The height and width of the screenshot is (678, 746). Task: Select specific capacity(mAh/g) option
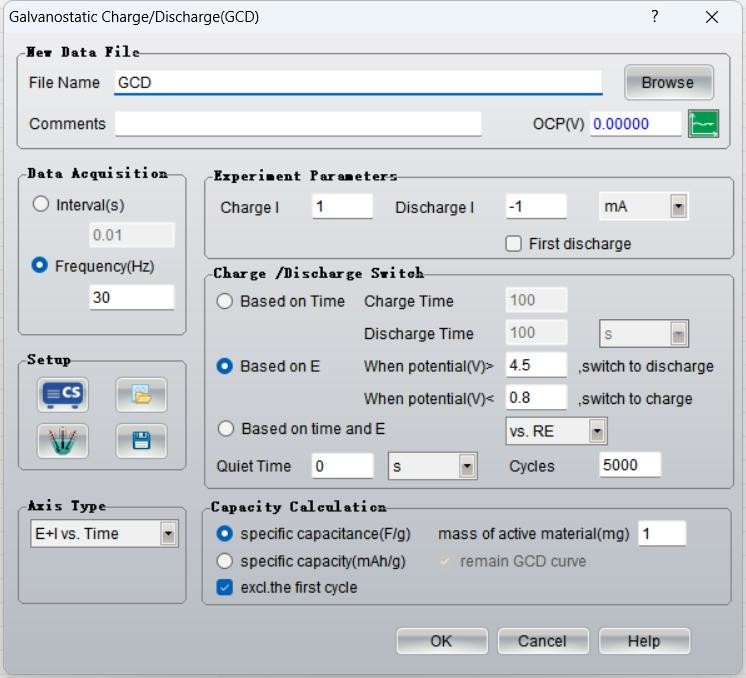tap(225, 561)
